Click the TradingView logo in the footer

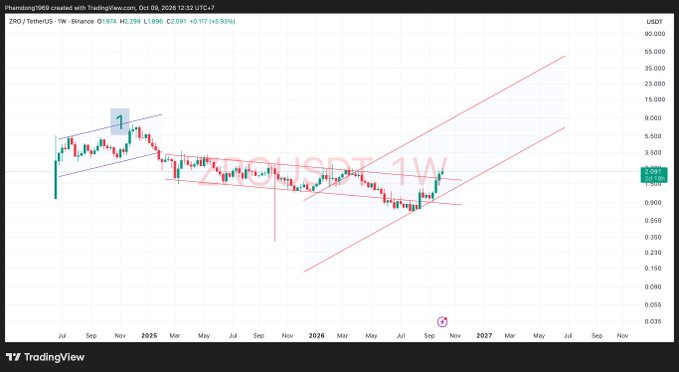coord(45,357)
